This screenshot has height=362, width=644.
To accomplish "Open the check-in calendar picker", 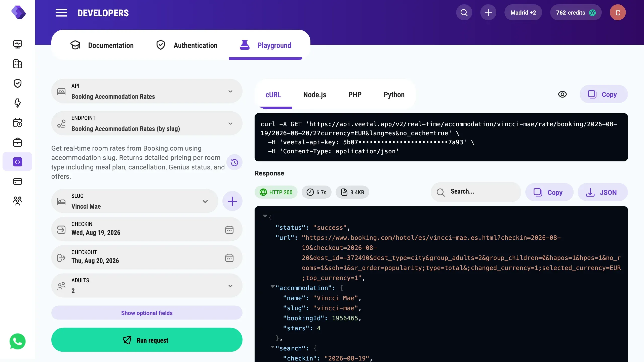I will tap(229, 230).
